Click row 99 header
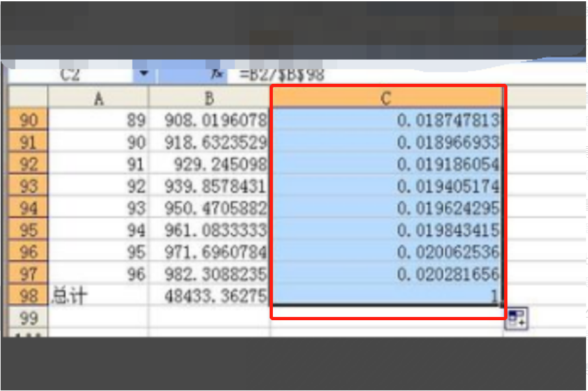588x391 pixels. tap(29, 318)
